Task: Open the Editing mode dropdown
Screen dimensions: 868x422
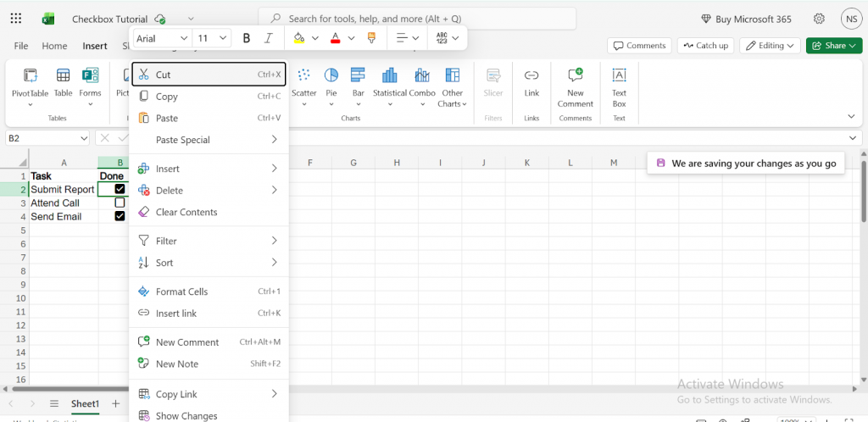Action: (771, 46)
